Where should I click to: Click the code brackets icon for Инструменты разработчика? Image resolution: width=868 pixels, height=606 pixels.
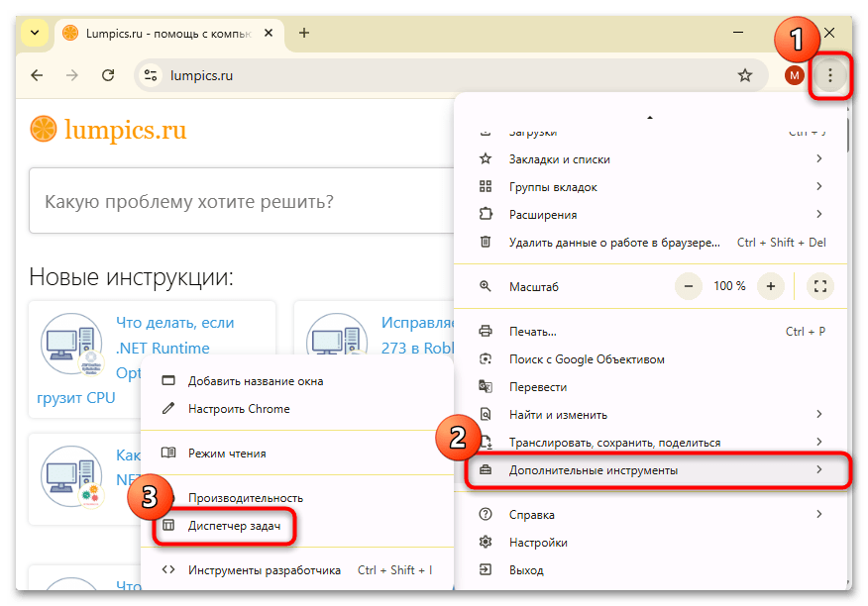168,569
